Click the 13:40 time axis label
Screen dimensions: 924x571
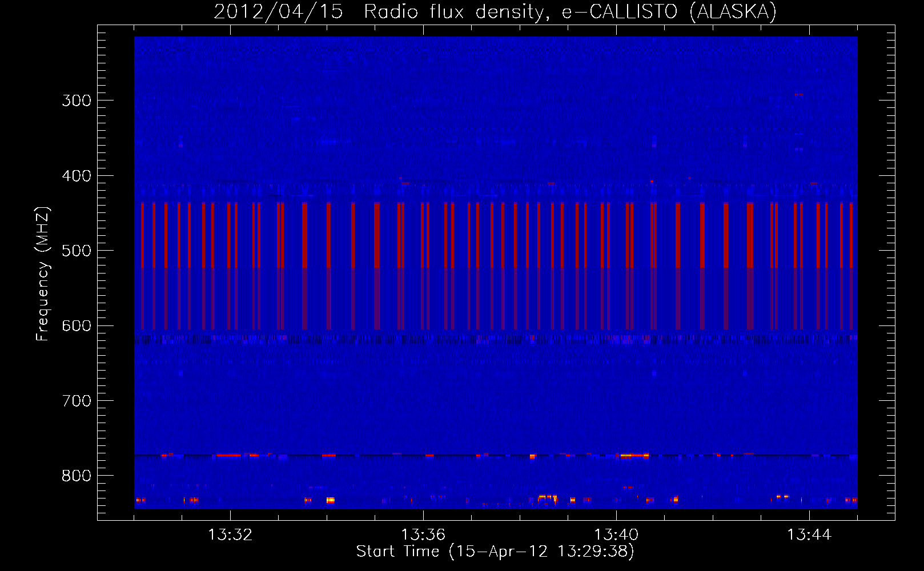click(616, 535)
